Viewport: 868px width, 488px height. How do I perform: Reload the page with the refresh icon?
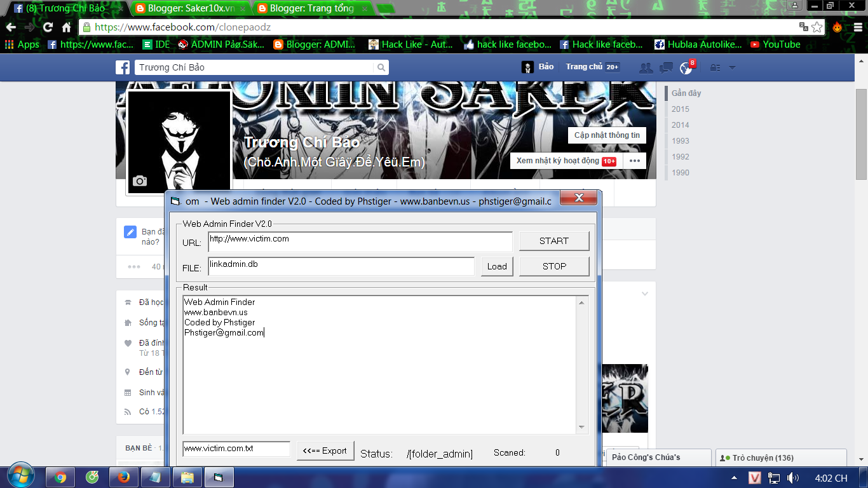tap(48, 27)
